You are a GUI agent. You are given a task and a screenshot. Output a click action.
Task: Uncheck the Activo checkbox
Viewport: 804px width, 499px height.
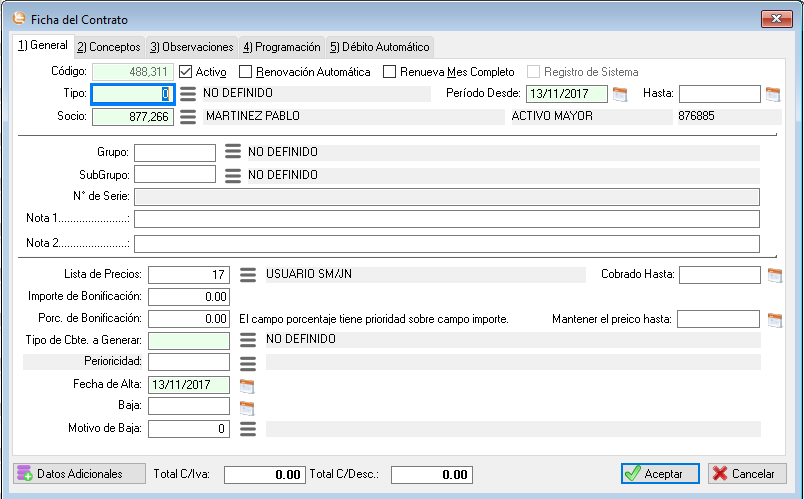pos(186,72)
